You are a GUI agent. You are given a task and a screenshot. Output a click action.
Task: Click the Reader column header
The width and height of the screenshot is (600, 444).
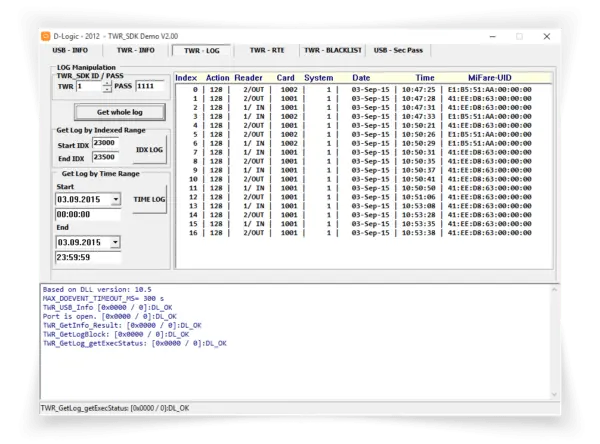[248, 78]
